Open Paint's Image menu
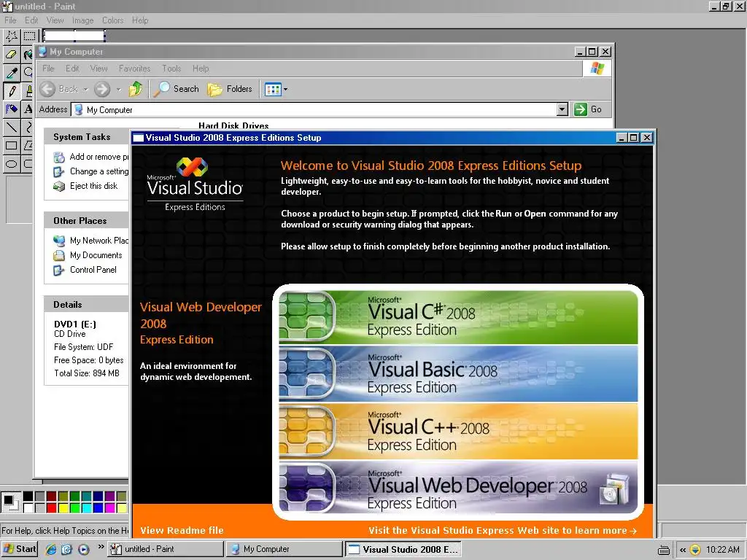The height and width of the screenshot is (560, 747). [82, 20]
